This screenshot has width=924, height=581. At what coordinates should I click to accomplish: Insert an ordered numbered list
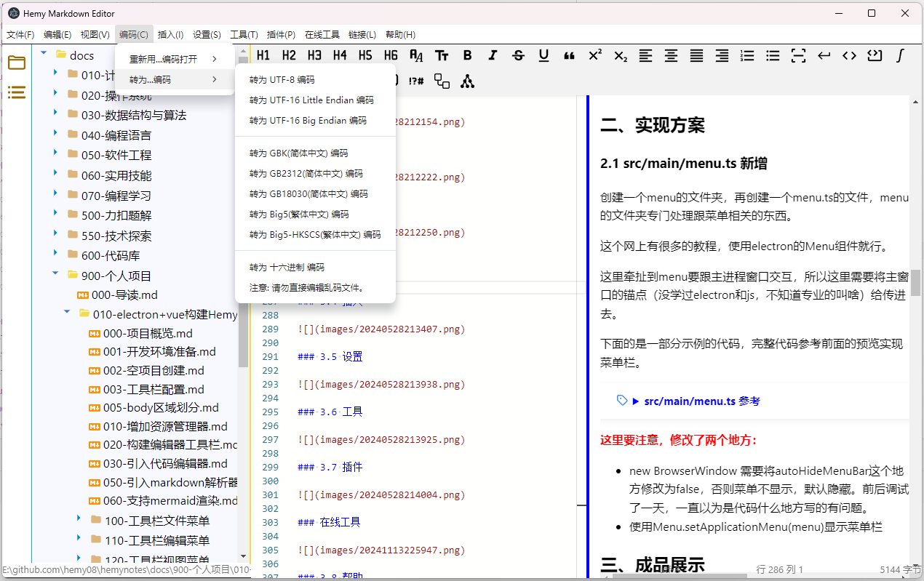(x=747, y=56)
